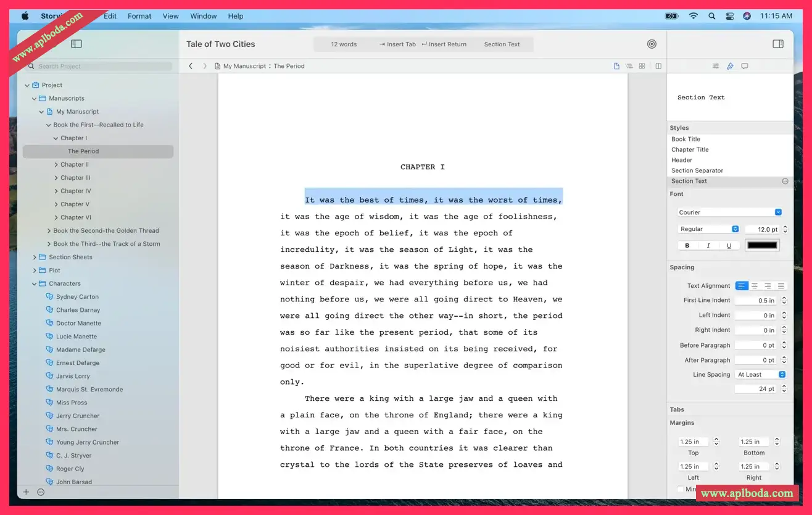Expand Chapter IV in the sidebar
Screen dimensions: 812x515
[56, 191]
